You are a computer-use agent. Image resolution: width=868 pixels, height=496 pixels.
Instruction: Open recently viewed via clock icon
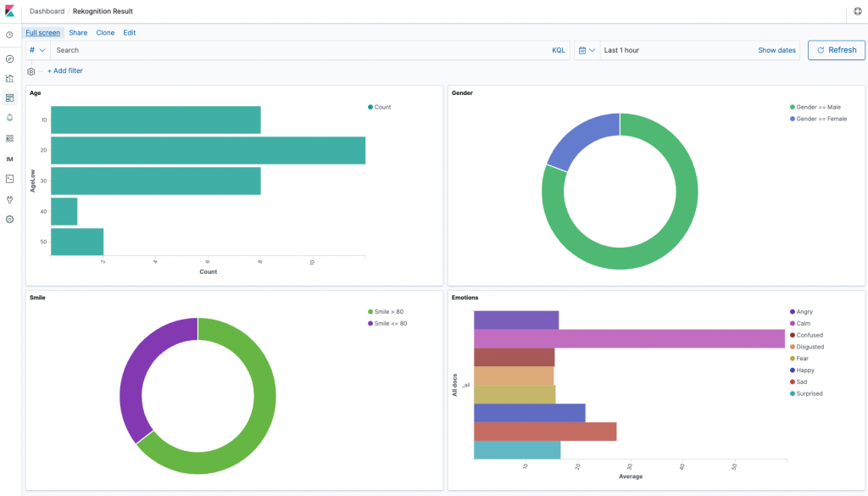9,36
